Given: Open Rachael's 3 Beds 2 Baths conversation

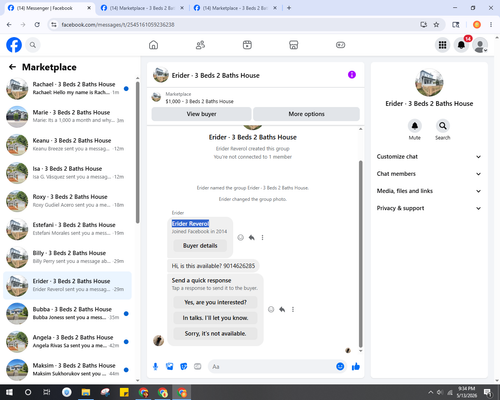Looking at the screenshot, I should tap(67, 89).
